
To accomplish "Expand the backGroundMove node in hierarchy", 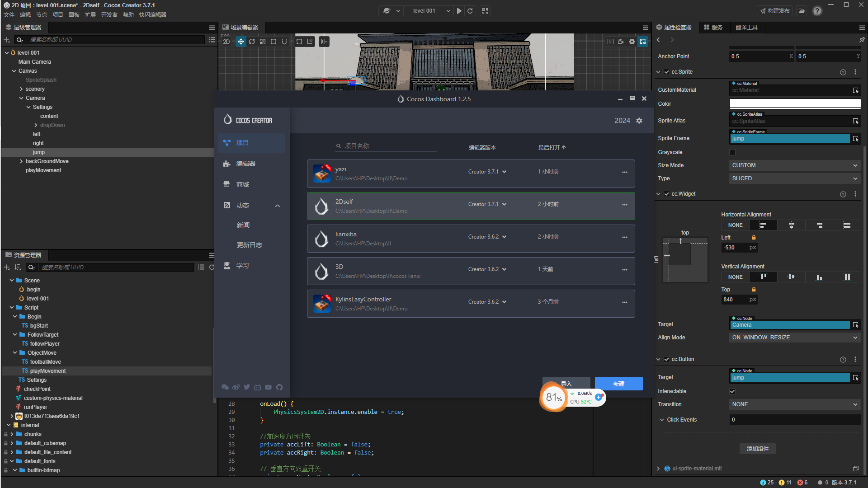I will pos(21,161).
